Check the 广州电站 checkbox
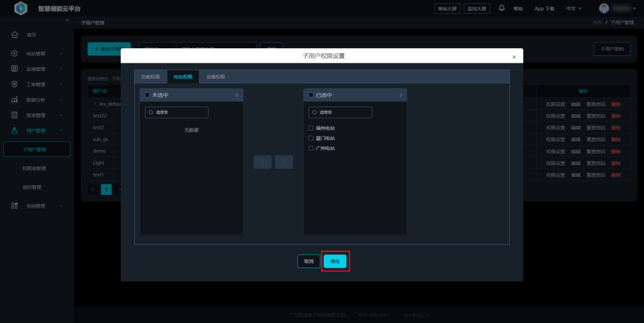This screenshot has width=644, height=323. pyautogui.click(x=311, y=148)
